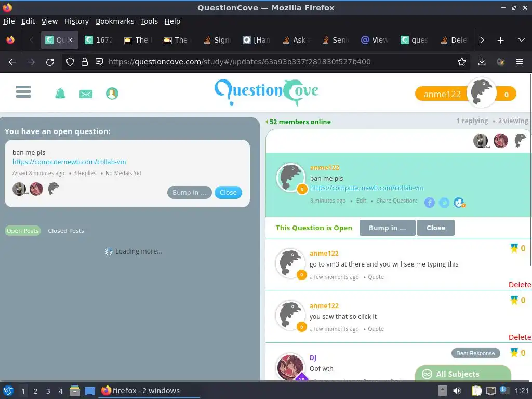Delete the 'you saw that' reply
532x399 pixels.
520,337
